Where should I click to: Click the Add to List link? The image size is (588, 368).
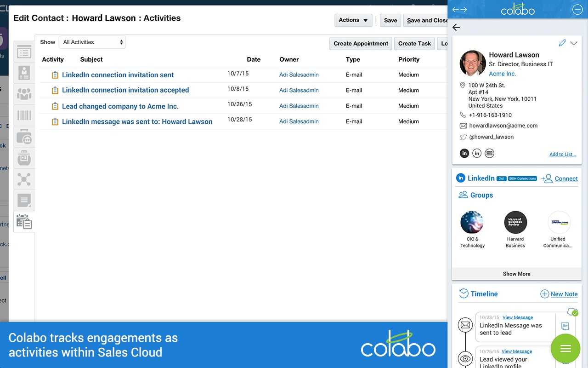point(563,155)
